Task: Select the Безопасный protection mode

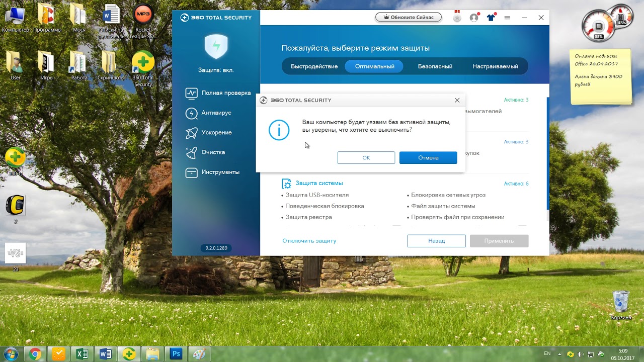Action: 435,66
